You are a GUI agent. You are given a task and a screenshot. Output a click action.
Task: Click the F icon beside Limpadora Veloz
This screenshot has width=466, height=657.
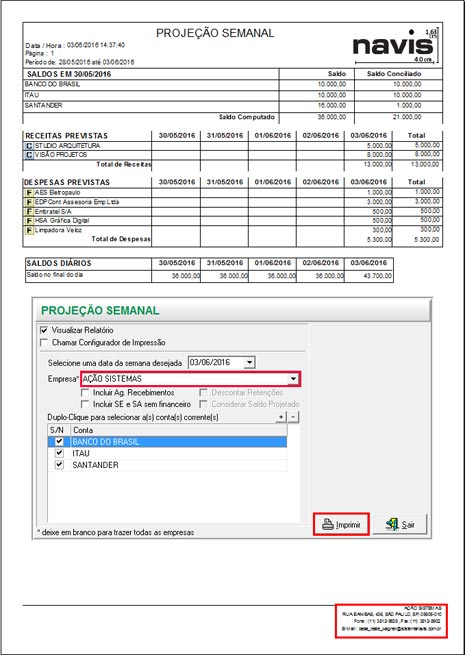(29, 230)
